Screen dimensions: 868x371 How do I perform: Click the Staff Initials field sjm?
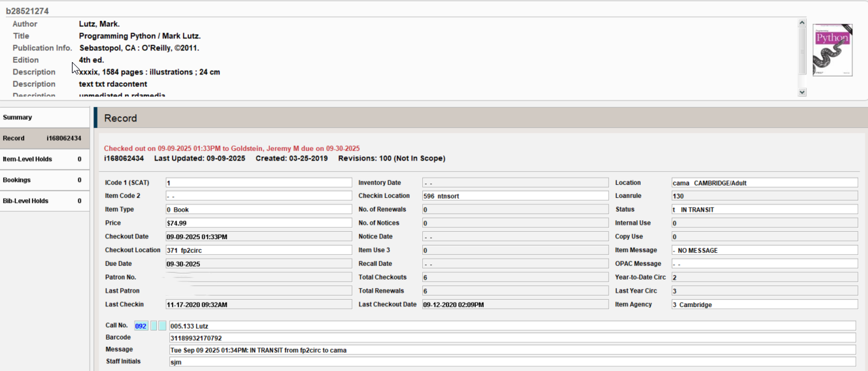pyautogui.click(x=512, y=362)
